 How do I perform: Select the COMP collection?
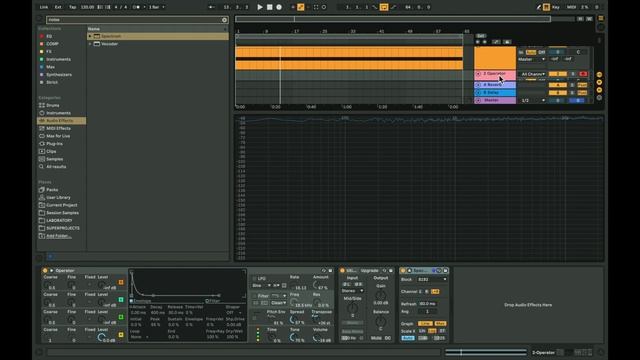click(x=52, y=44)
